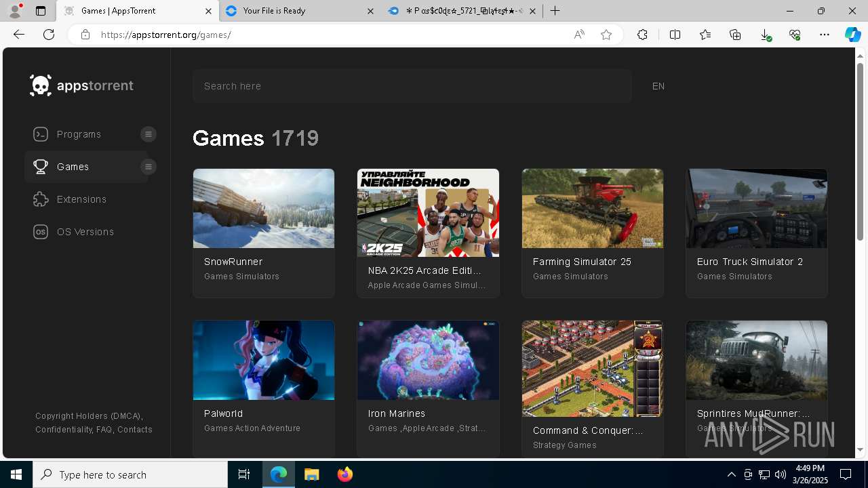The image size is (868, 488).
Task: Show browser downloads
Action: click(765, 35)
